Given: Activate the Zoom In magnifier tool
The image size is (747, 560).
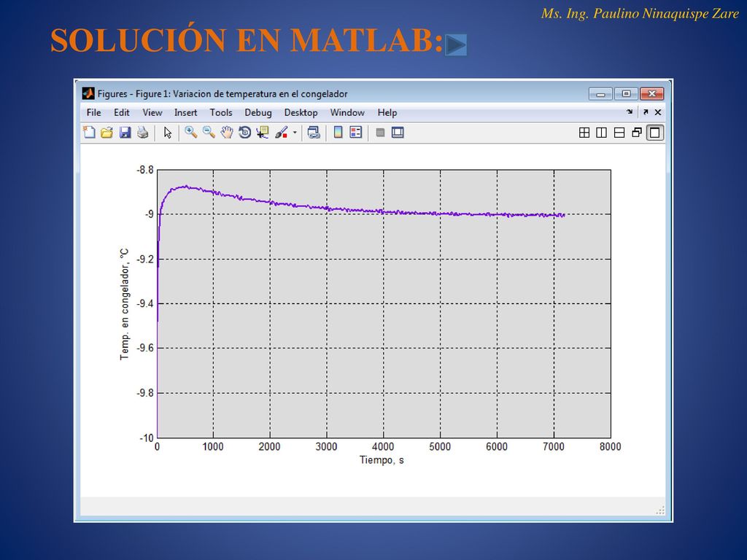Looking at the screenshot, I should tap(191, 133).
